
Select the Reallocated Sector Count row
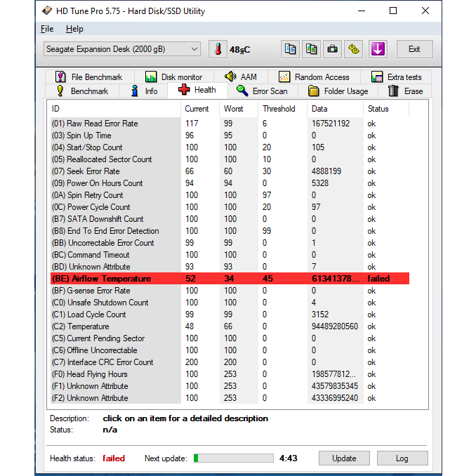109,159
